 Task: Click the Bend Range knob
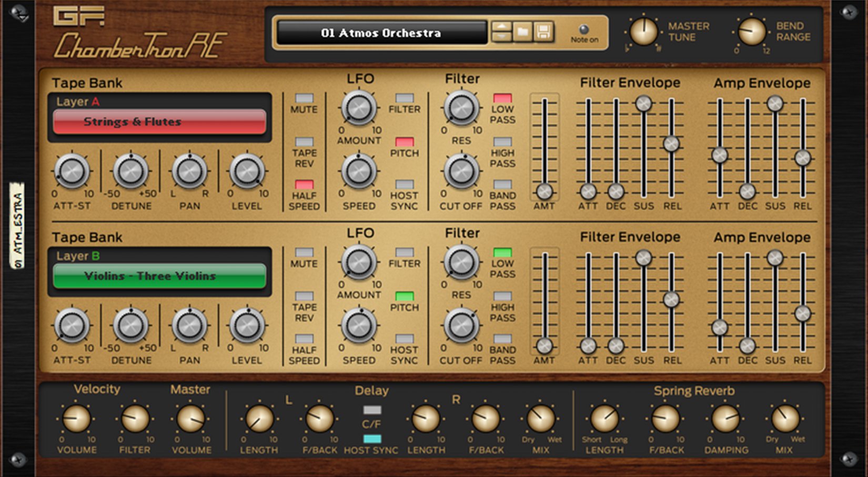pyautogui.click(x=751, y=32)
